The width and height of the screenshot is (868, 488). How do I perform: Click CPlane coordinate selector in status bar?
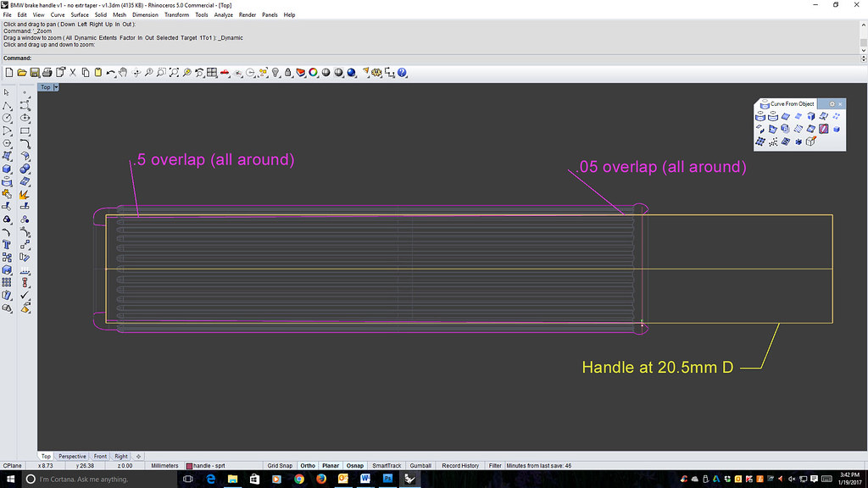coord(12,466)
